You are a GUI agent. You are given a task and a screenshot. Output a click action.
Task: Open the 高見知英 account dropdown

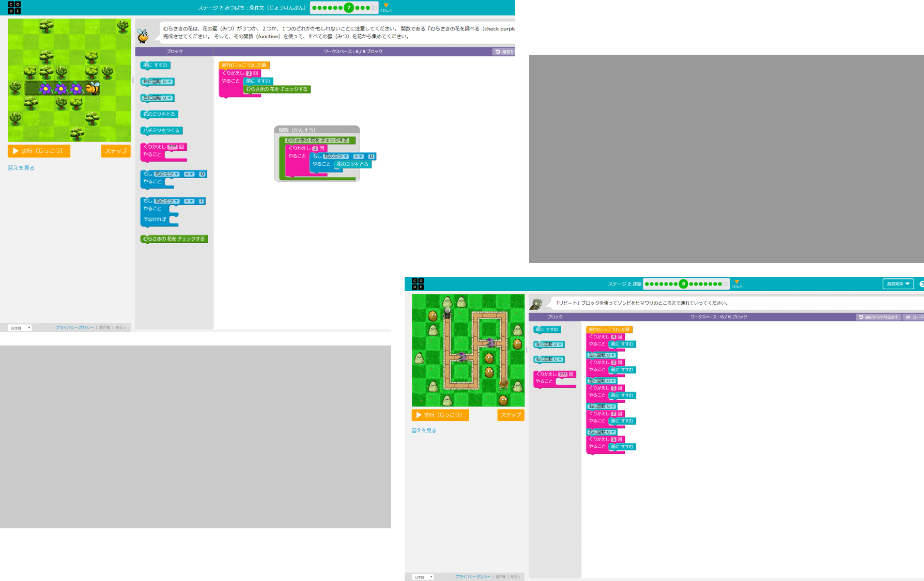tap(898, 284)
